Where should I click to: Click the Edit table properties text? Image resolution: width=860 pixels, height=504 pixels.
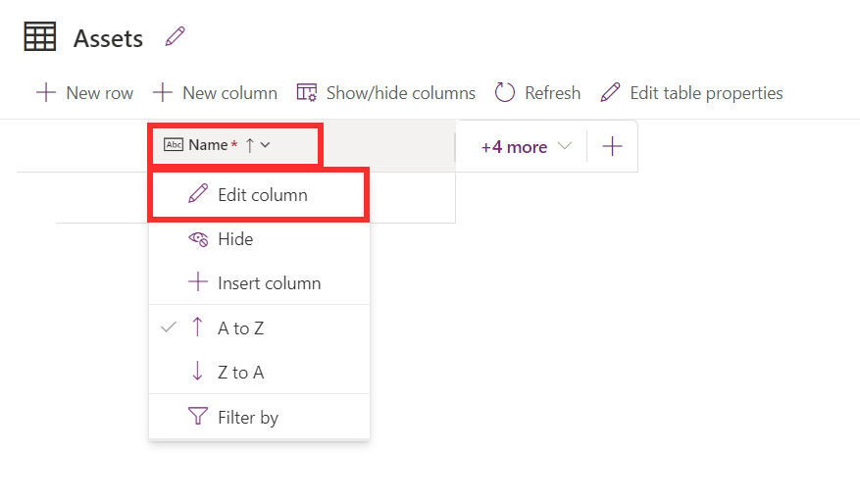point(706,93)
